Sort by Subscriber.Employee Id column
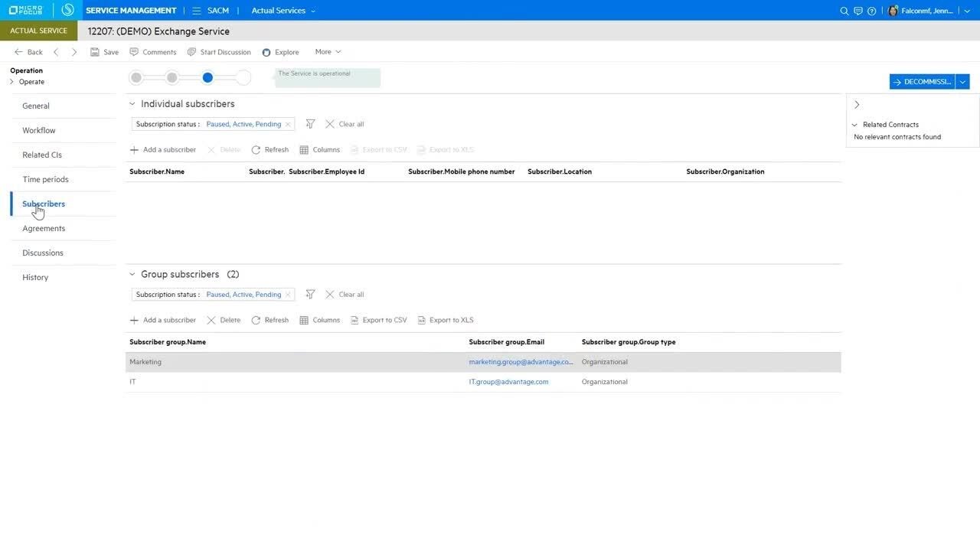The height and width of the screenshot is (551, 980). click(327, 171)
